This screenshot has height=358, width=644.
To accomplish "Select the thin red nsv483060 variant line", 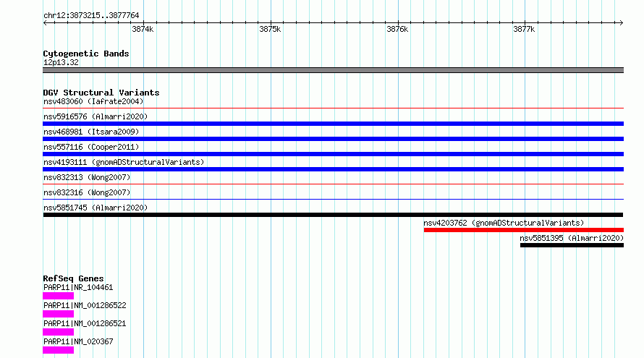I will pos(333,108).
